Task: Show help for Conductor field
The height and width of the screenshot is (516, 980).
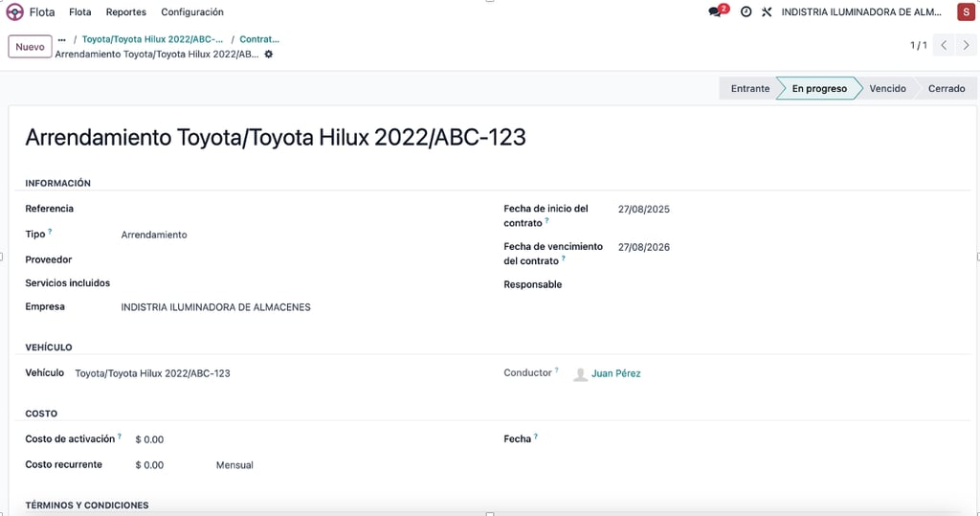Action: [556, 370]
